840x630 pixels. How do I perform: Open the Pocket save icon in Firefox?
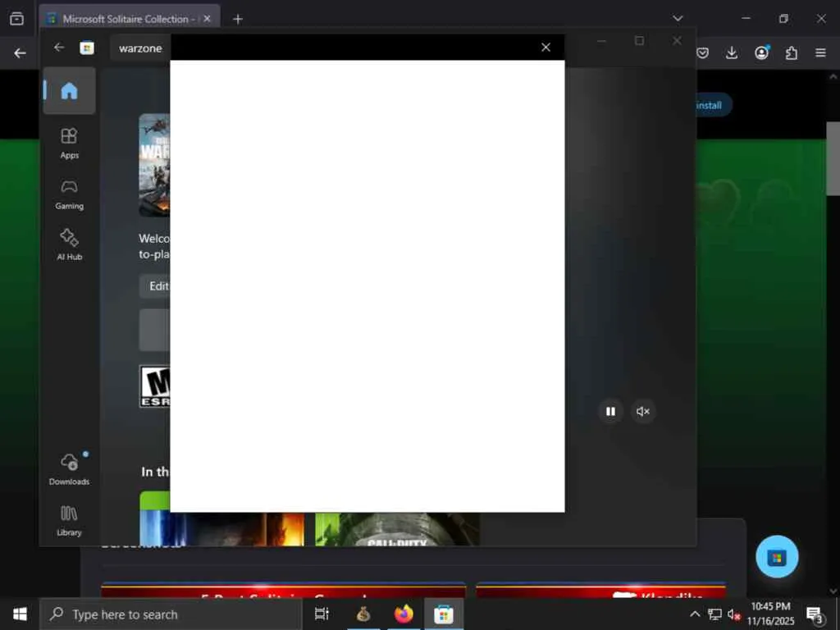pyautogui.click(x=703, y=52)
